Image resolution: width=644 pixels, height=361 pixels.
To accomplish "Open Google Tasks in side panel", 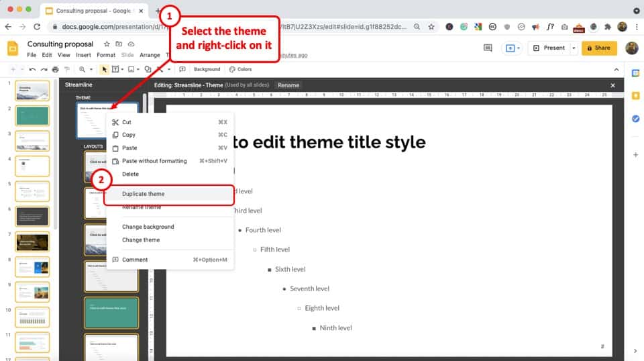I will point(635,119).
